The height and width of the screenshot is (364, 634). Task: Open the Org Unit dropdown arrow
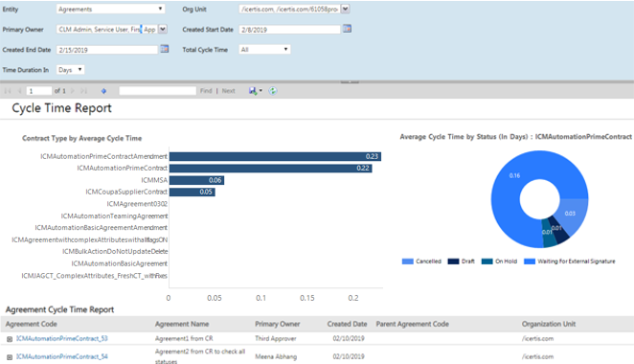coord(346,9)
